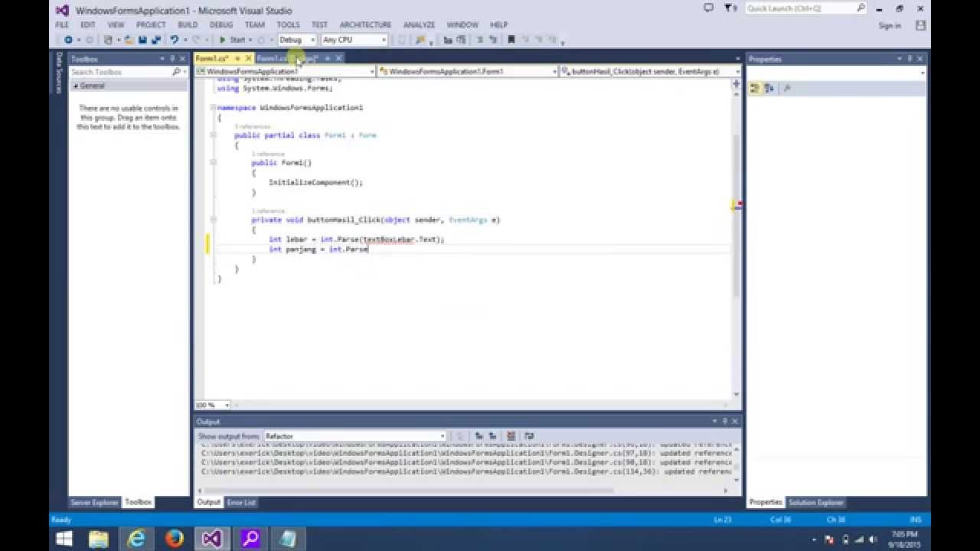Click the Property Pages wrench icon
The height and width of the screenshot is (551, 980).
[x=787, y=89]
